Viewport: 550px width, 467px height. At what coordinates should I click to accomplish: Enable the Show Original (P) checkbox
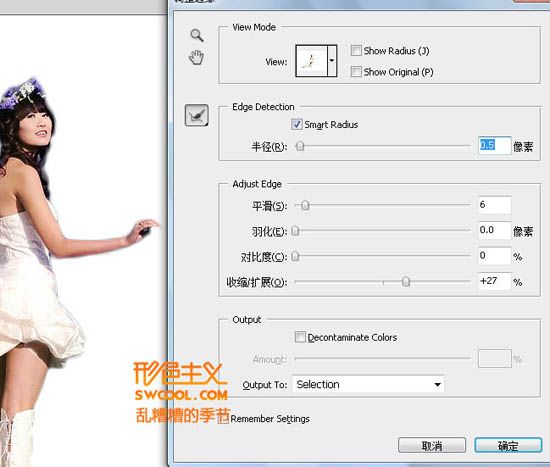(x=356, y=72)
